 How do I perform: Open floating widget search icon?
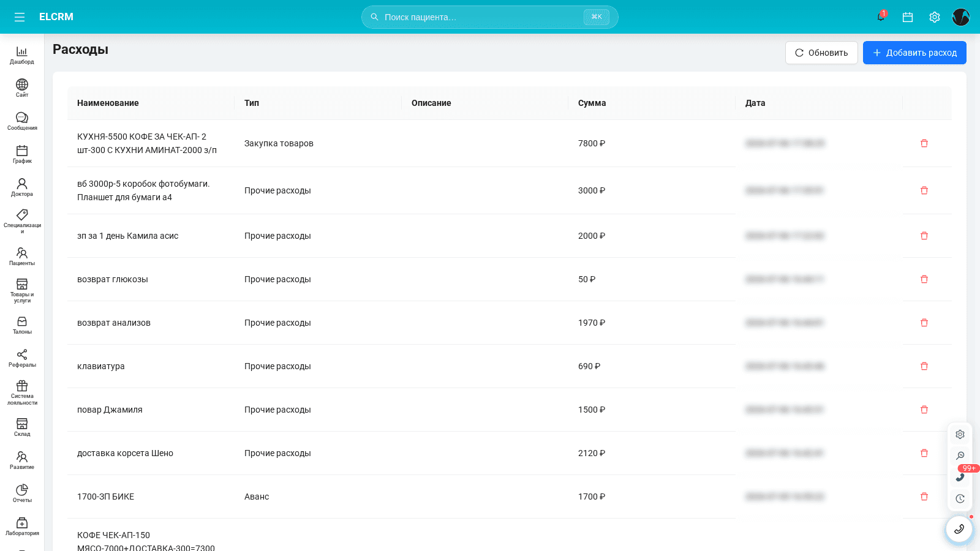point(960,455)
